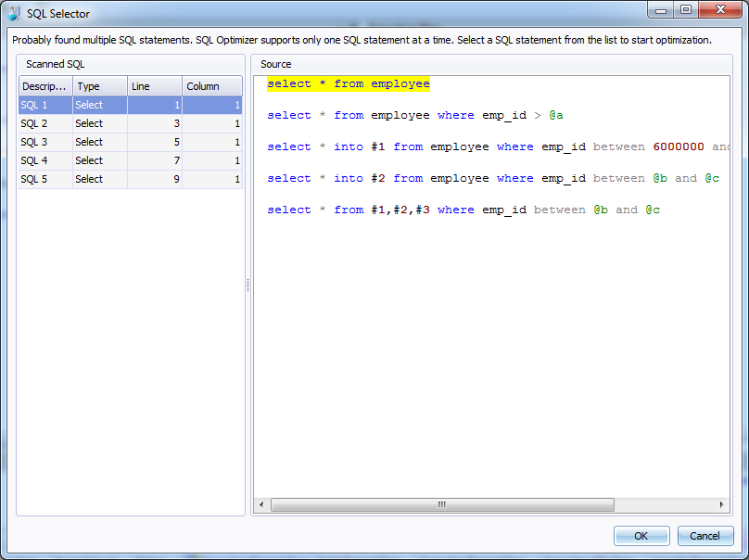Click the SQL Selector title bar icon
Image resolution: width=749 pixels, height=560 pixels.
pos(14,14)
